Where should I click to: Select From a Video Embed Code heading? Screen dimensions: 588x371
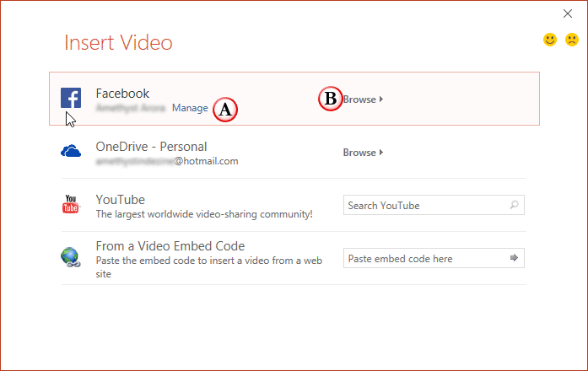170,246
